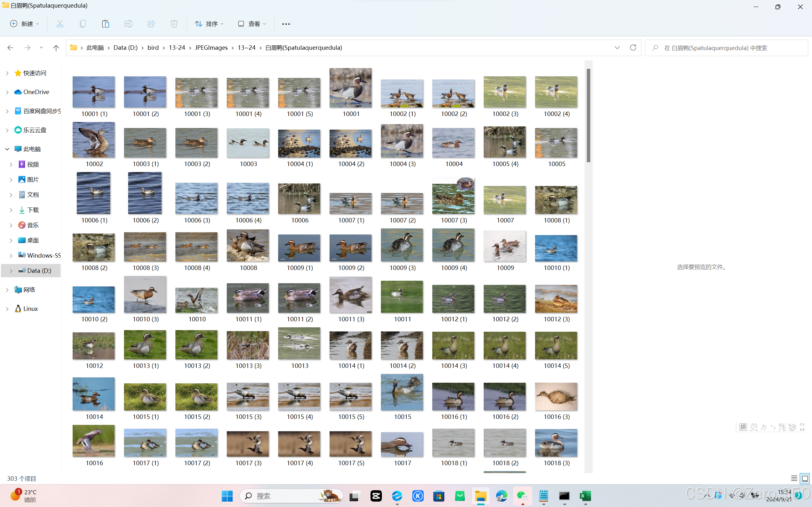
Task: Click the file list vertical scrollbar thumb
Action: [x=588, y=115]
